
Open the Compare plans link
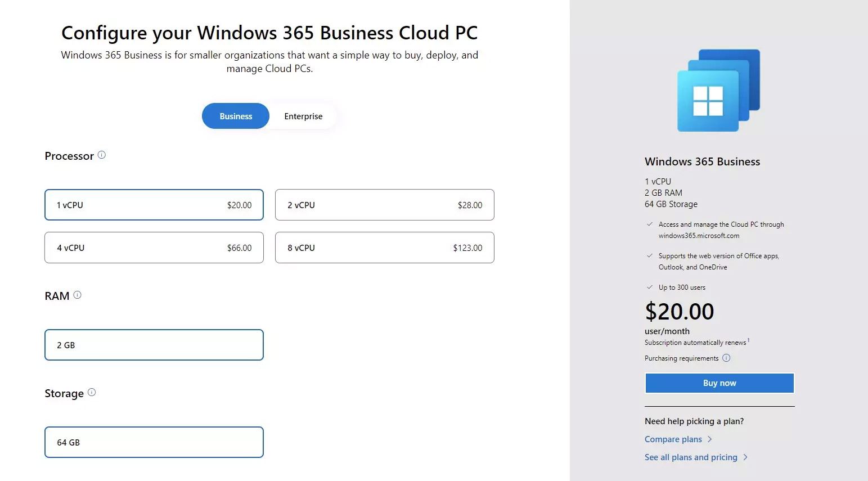(x=673, y=439)
